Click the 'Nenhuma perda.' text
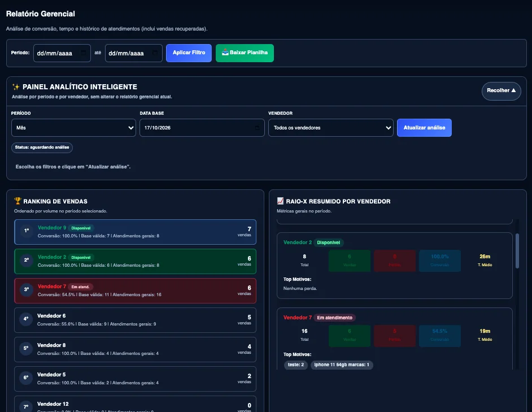The width and height of the screenshot is (532, 412). click(x=300, y=288)
